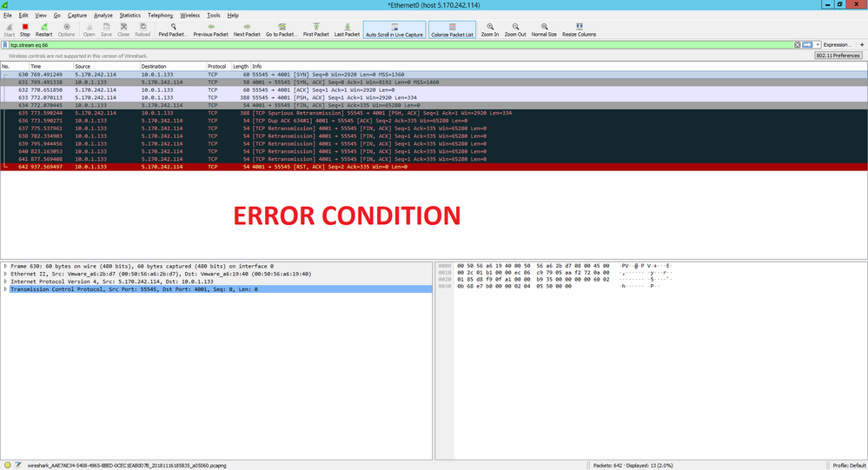Image resolution: width=868 pixels, height=470 pixels.
Task: Click the Close capture file icon
Action: (123, 30)
